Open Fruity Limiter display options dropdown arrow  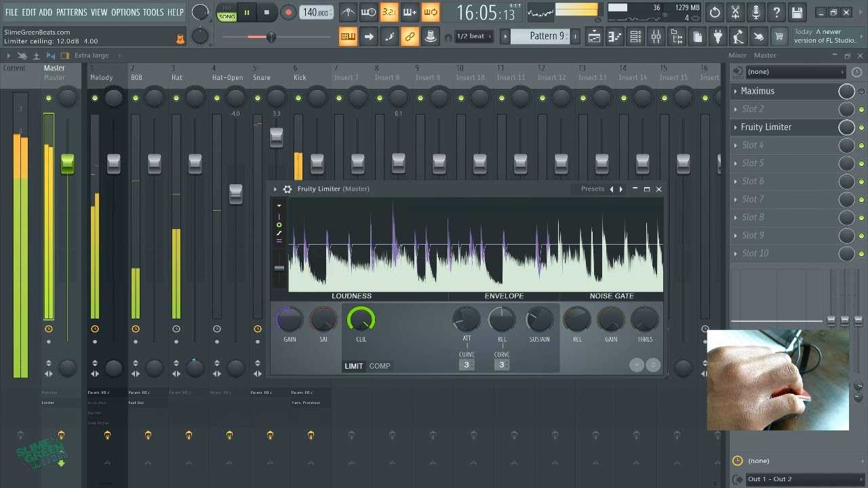(x=279, y=205)
